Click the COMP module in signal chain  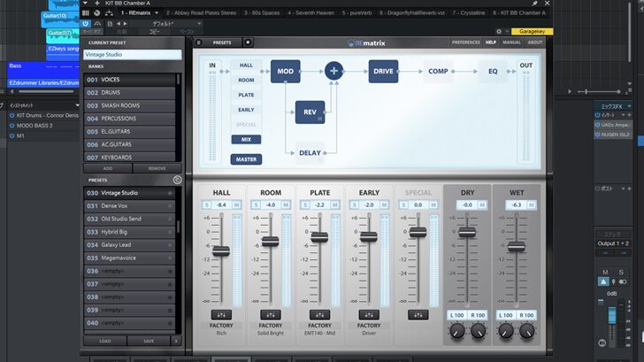tap(438, 71)
